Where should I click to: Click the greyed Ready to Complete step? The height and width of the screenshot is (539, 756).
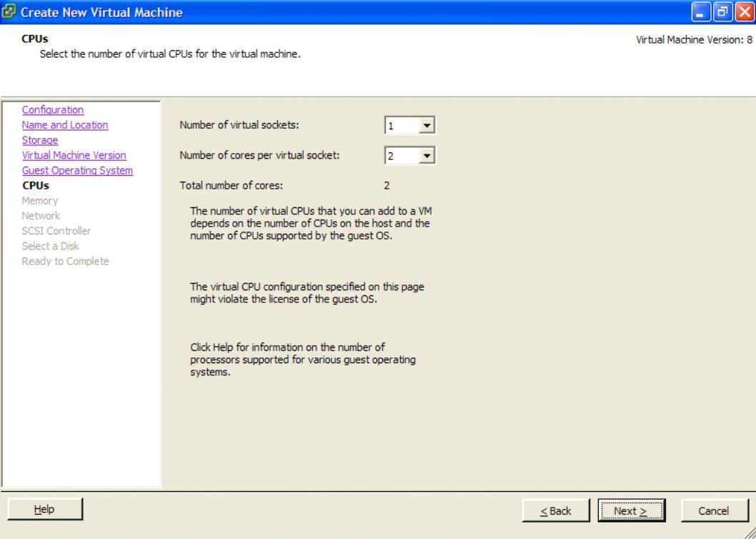click(x=65, y=261)
